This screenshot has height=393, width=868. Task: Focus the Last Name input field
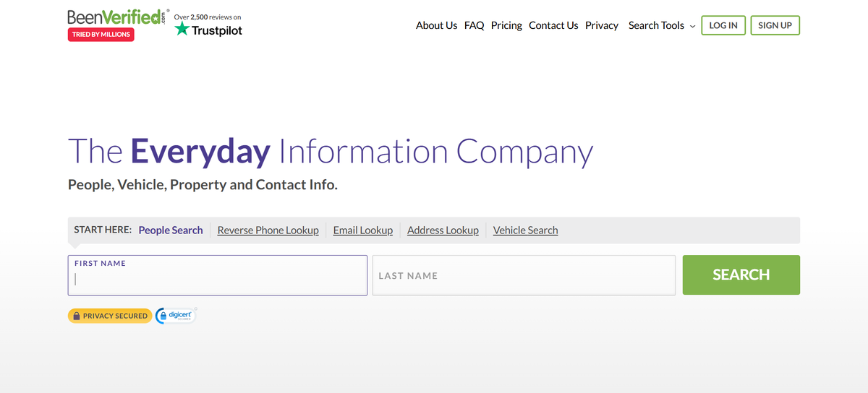(x=524, y=275)
